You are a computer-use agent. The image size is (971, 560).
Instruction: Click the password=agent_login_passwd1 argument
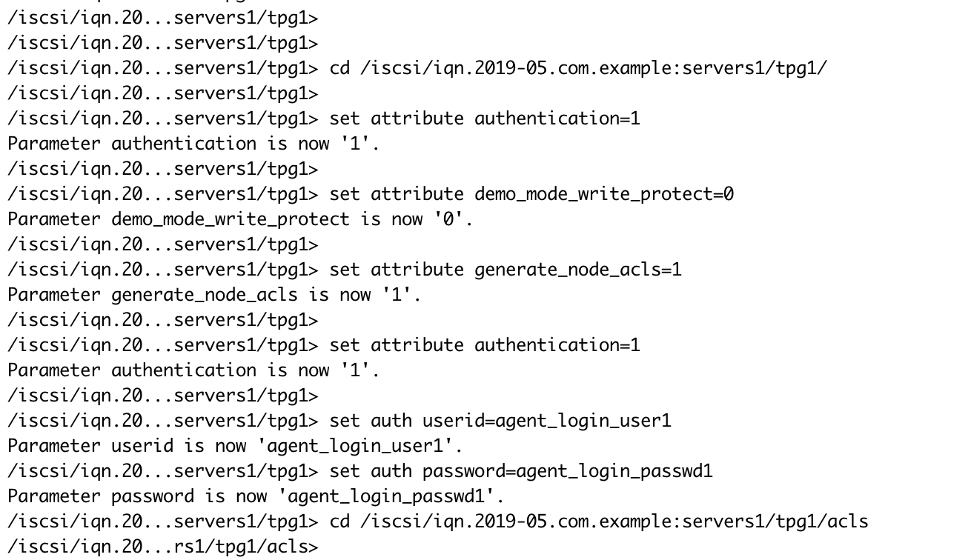coord(568,472)
